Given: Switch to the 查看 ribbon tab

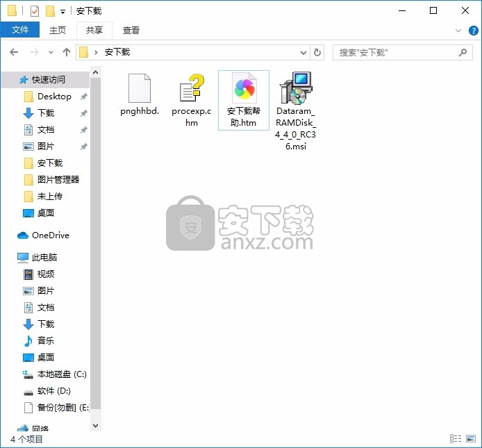Looking at the screenshot, I should point(131,30).
